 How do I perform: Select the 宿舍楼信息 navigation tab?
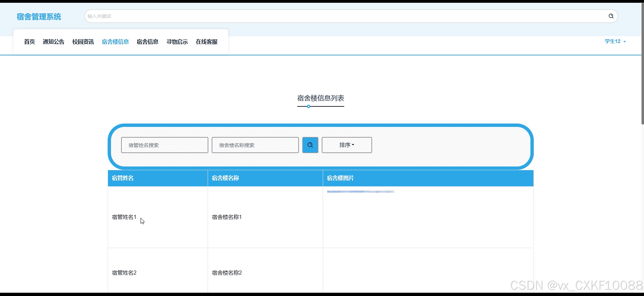tap(115, 42)
